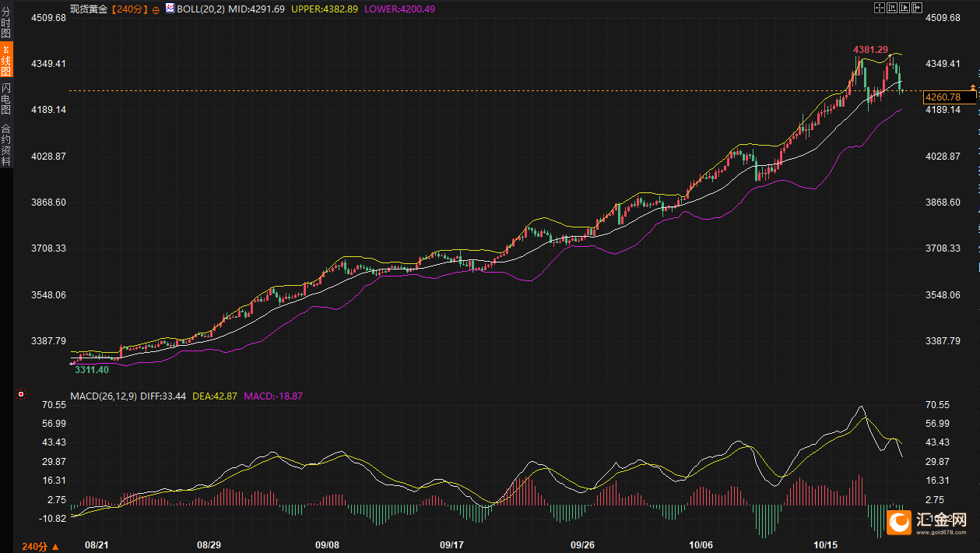Click the orange circled-plus icon beside 240分
Viewport: 980px width, 553px height.
156,9
